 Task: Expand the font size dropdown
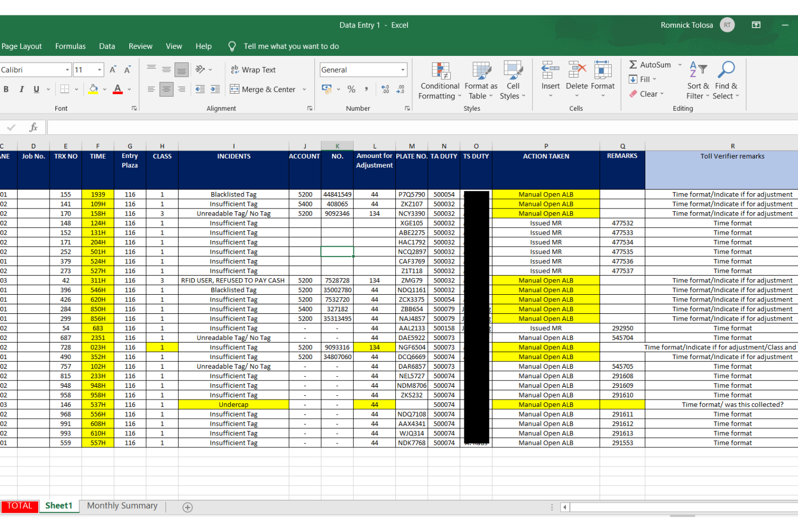tap(99, 70)
